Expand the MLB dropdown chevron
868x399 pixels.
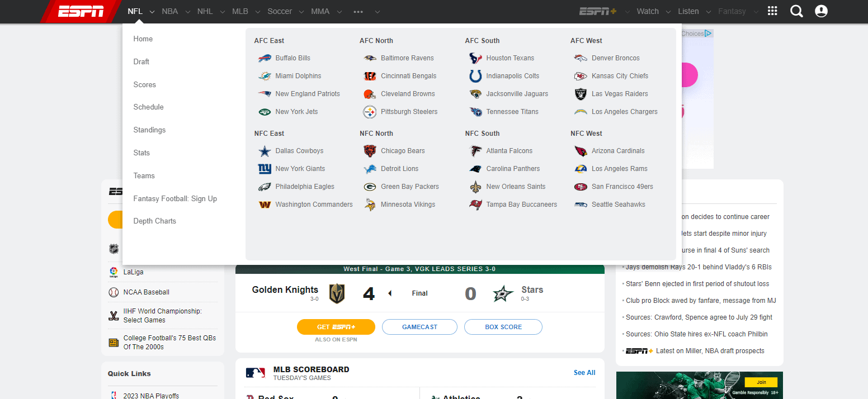click(x=257, y=12)
